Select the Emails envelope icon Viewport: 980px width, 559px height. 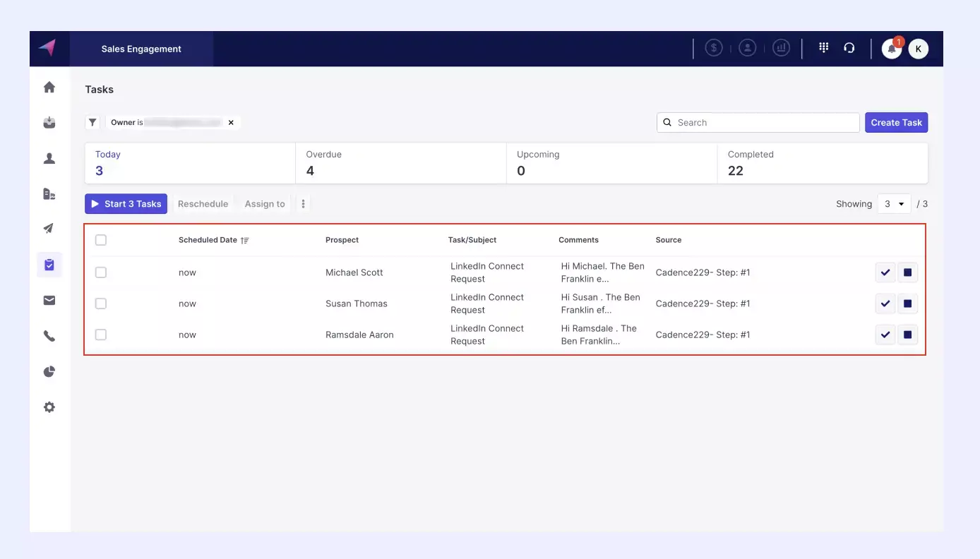(49, 300)
